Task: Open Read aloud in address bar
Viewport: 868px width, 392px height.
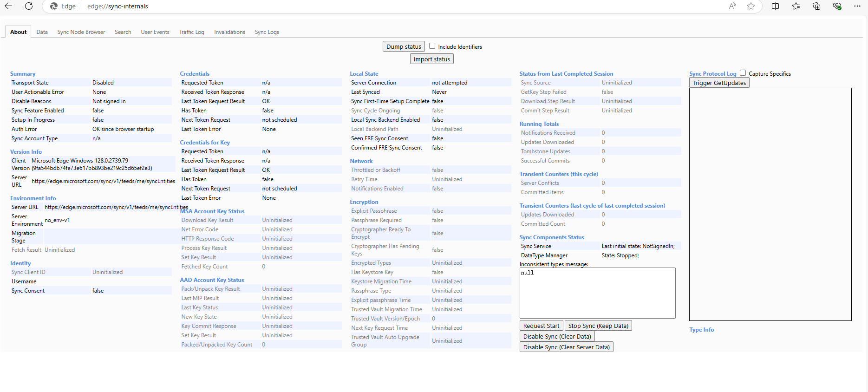Action: (732, 6)
